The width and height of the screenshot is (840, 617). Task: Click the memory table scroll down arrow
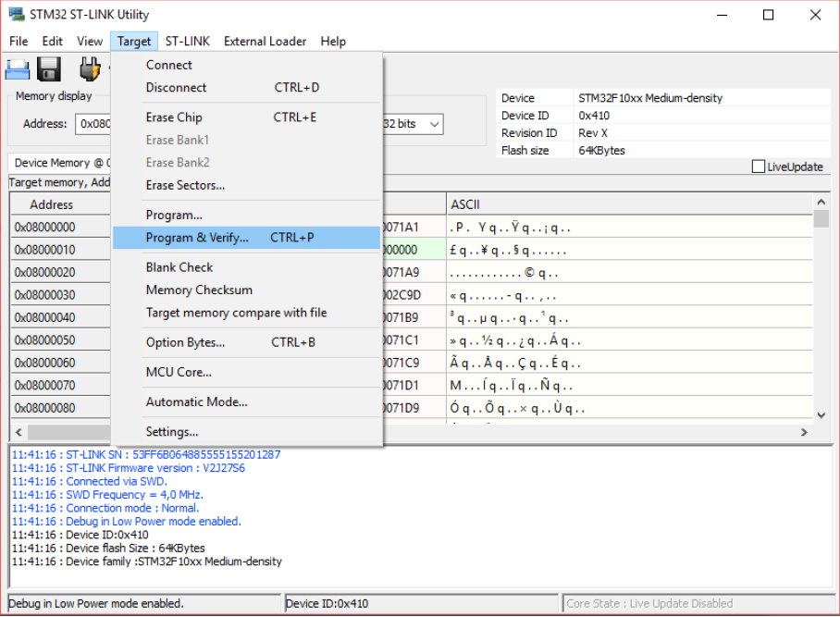(821, 415)
